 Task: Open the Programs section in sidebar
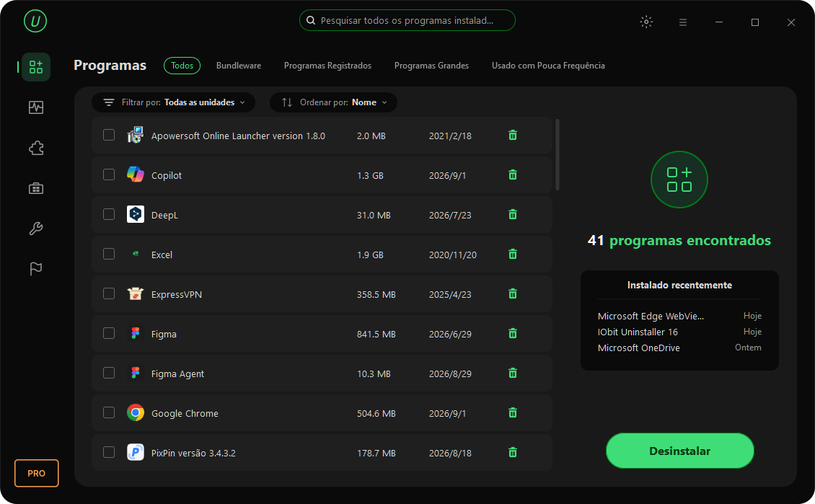click(x=36, y=67)
